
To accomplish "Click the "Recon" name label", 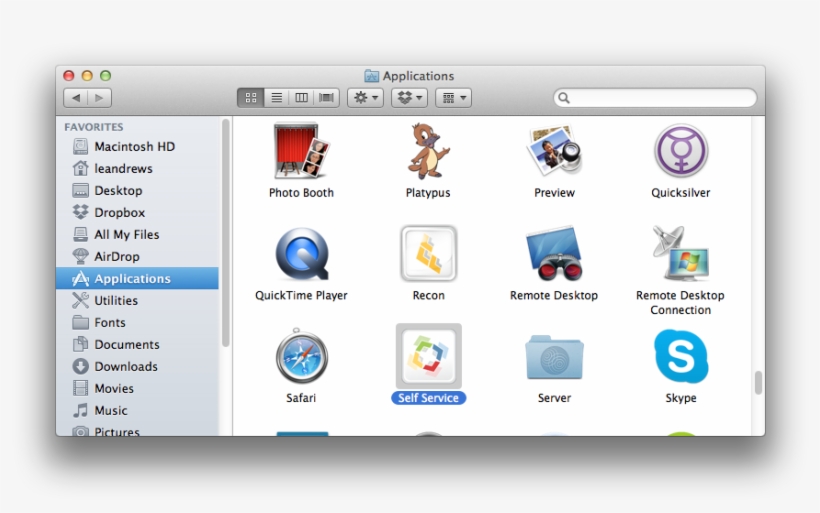I will [x=428, y=295].
